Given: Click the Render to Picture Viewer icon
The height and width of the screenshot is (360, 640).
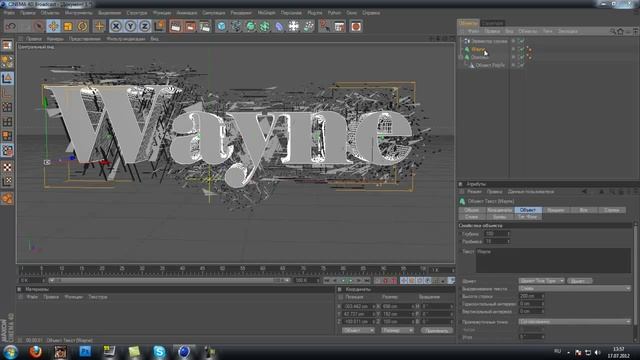Looking at the screenshot, I should (190, 26).
